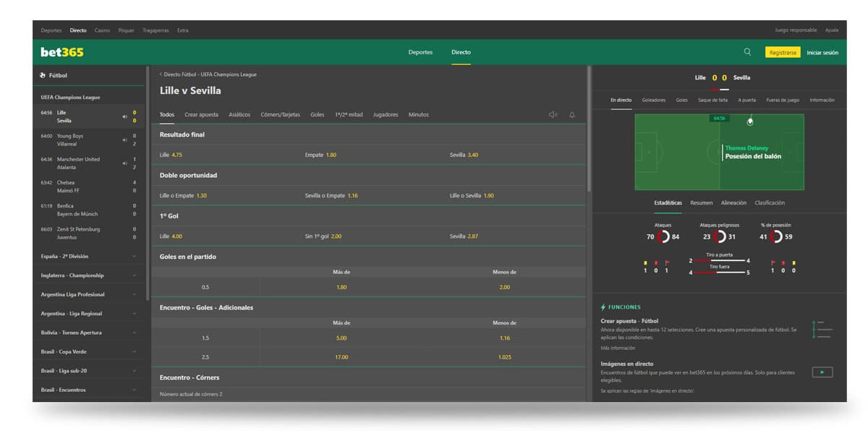The height and width of the screenshot is (431, 868).
Task: Click Deportes in the green header
Action: coord(420,52)
